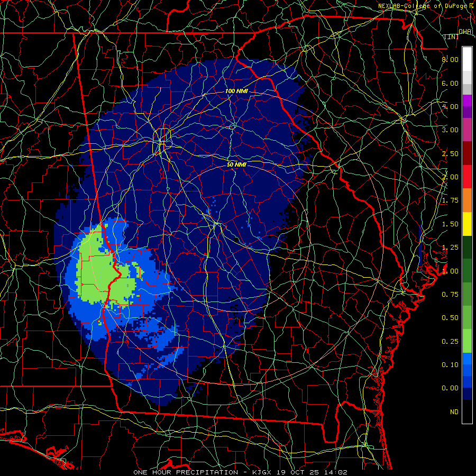The height and width of the screenshot is (476, 476).
Task: Click the '4.00' legend value
Action: (450, 106)
